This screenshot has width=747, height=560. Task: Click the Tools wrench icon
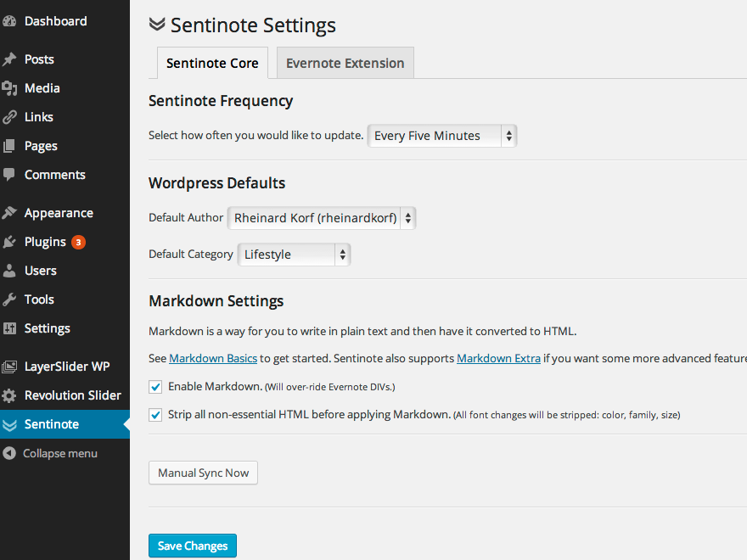pyautogui.click(x=9, y=300)
